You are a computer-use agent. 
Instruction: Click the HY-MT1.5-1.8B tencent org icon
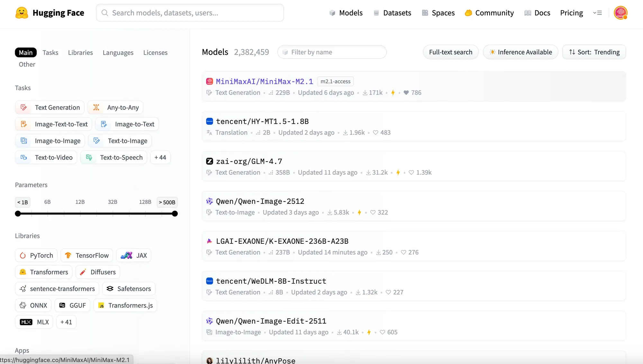(209, 121)
